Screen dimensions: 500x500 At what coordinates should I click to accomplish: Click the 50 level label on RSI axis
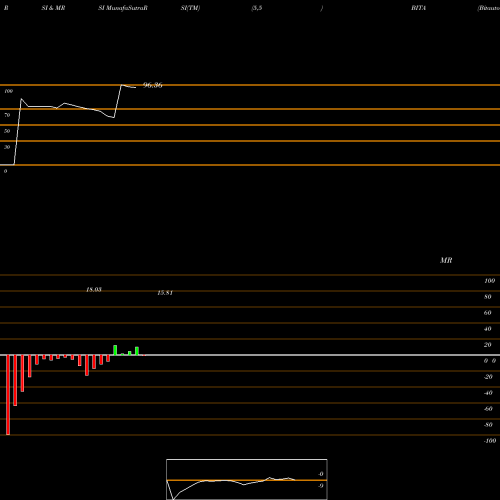click(x=7, y=131)
